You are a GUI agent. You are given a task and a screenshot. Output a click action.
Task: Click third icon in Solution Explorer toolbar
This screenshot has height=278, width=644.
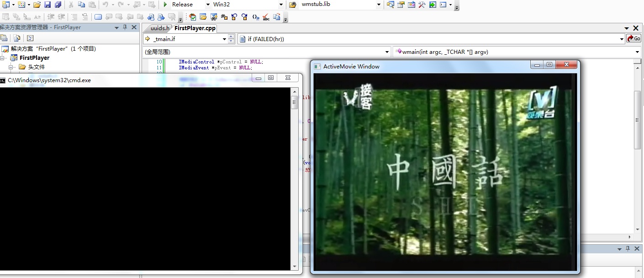[30, 38]
